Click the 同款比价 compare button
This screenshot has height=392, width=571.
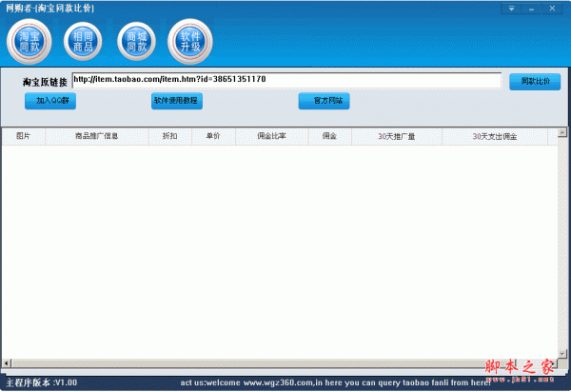click(x=535, y=82)
